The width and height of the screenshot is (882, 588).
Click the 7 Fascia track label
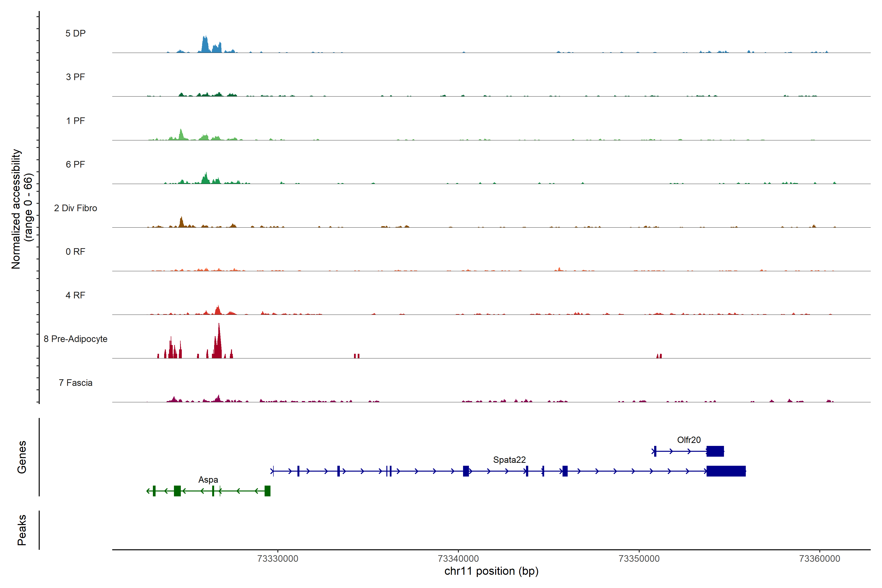[x=75, y=383]
